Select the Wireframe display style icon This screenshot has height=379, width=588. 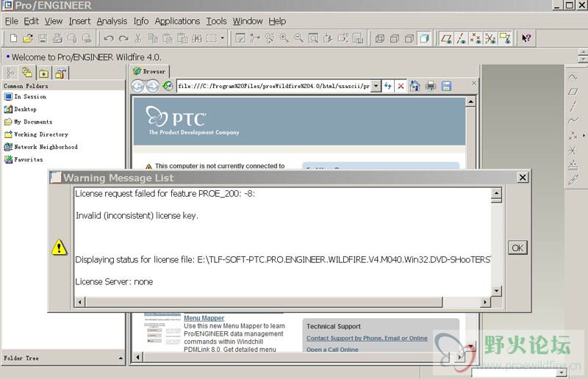point(380,38)
